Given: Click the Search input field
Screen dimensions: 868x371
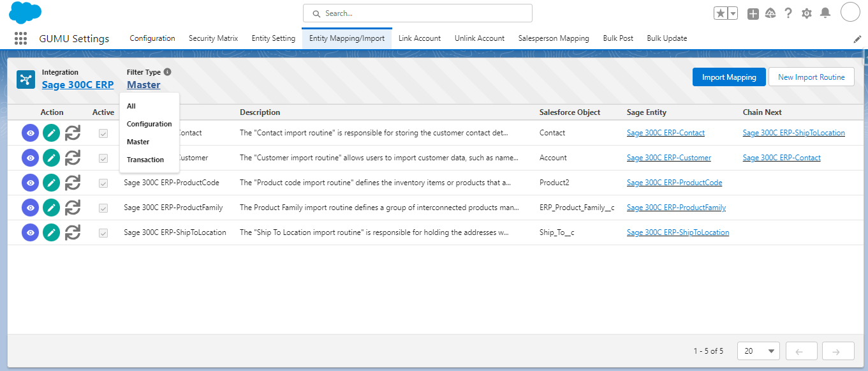Looking at the screenshot, I should coord(418,13).
